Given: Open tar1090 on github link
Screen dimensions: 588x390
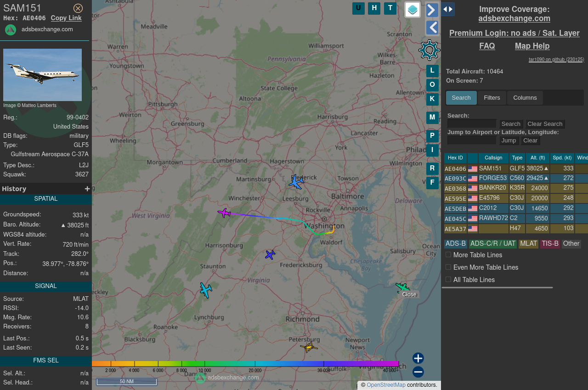Looking at the screenshot, I should tap(556, 59).
